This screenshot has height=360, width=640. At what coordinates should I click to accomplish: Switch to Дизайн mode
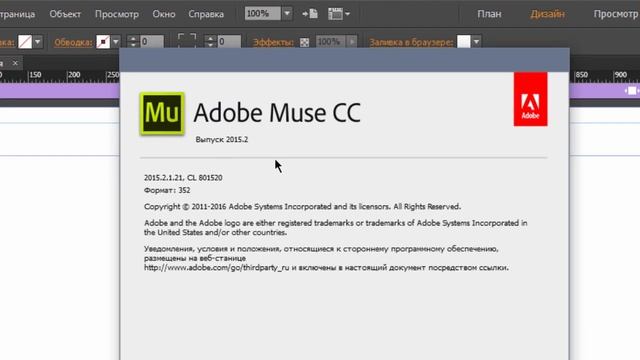(547, 14)
